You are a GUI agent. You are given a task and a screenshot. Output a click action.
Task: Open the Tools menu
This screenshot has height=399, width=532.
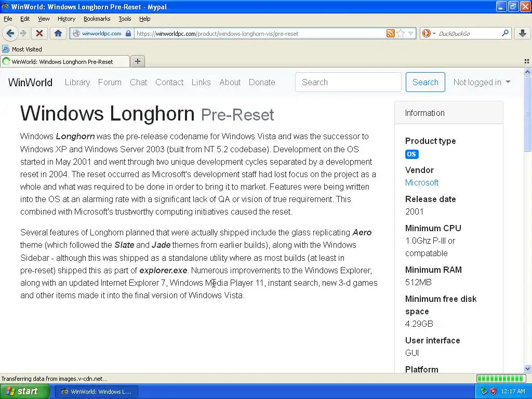pos(125,19)
